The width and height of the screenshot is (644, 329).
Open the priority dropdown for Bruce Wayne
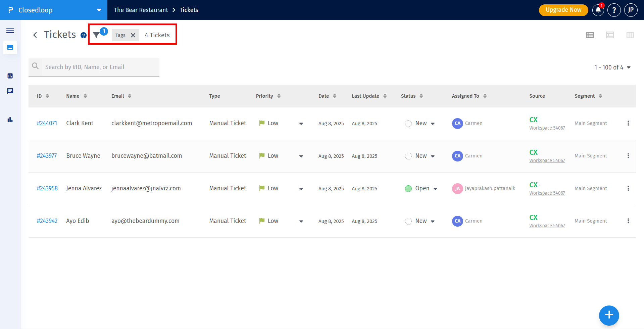pyautogui.click(x=301, y=156)
